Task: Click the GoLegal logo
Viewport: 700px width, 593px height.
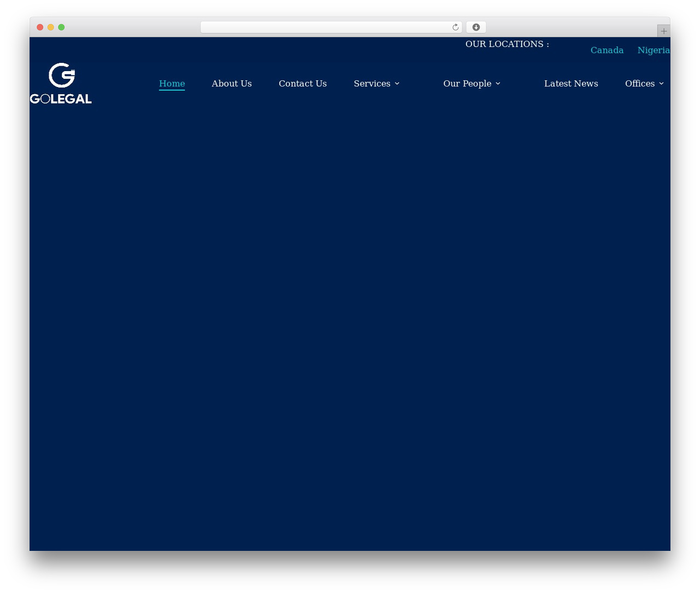Action: point(61,83)
